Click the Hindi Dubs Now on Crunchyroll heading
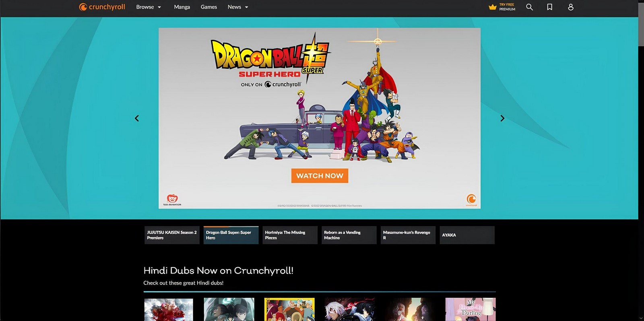Image resolution: width=644 pixels, height=321 pixels. (219, 270)
